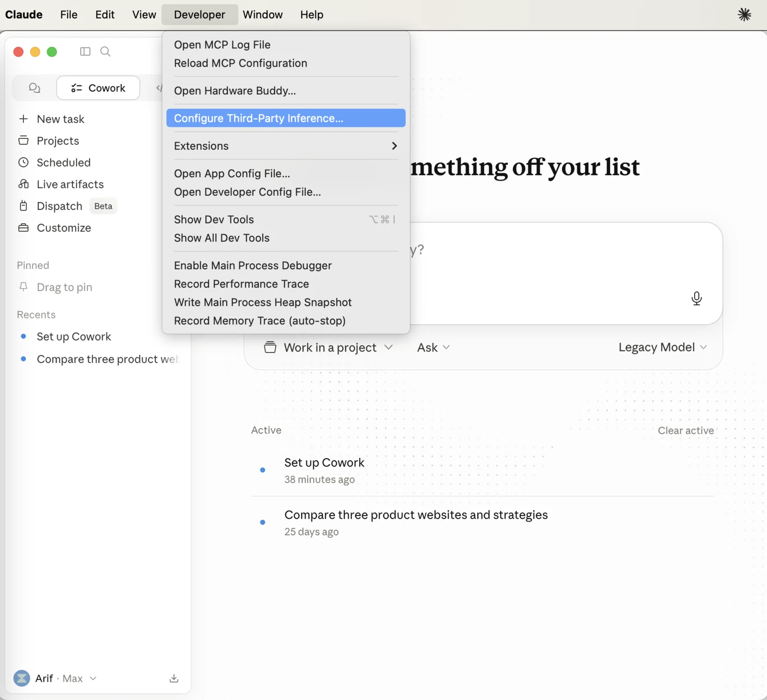The width and height of the screenshot is (767, 700).
Task: Open the View menu
Action: 144,14
